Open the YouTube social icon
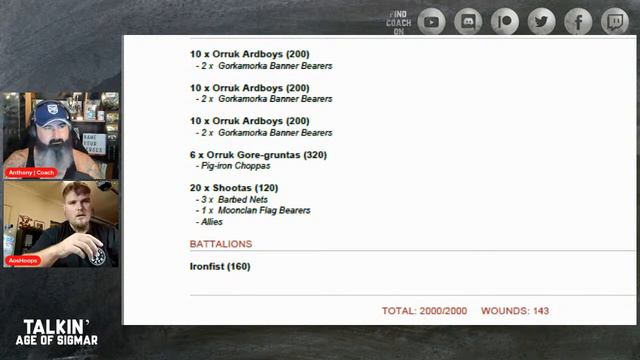The height and width of the screenshot is (360, 640). click(x=431, y=21)
